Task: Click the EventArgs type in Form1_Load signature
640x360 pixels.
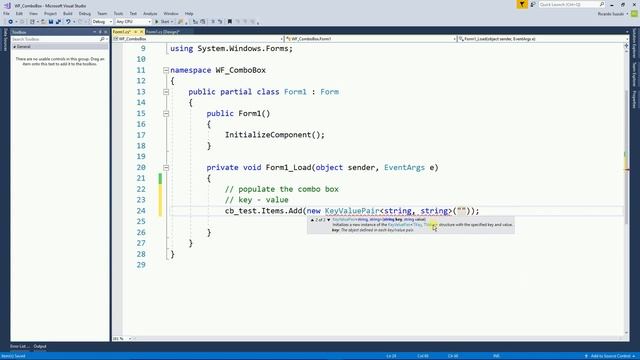Action: click(404, 167)
